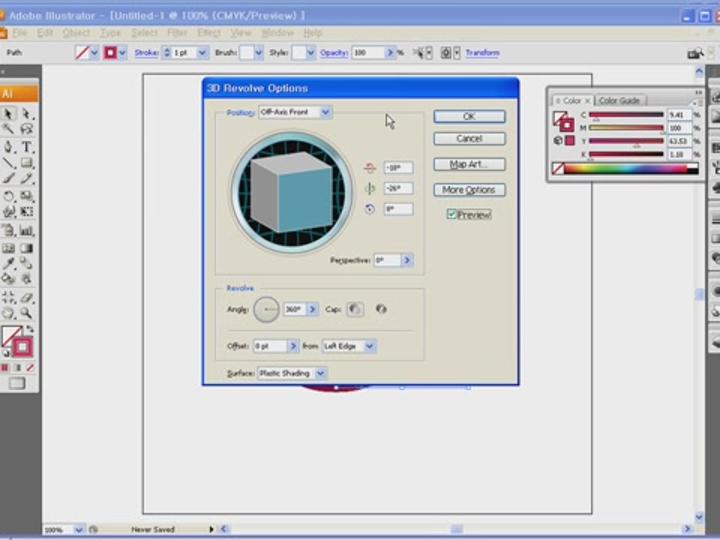Open the Position preset dropdown
720x540 pixels.
326,112
